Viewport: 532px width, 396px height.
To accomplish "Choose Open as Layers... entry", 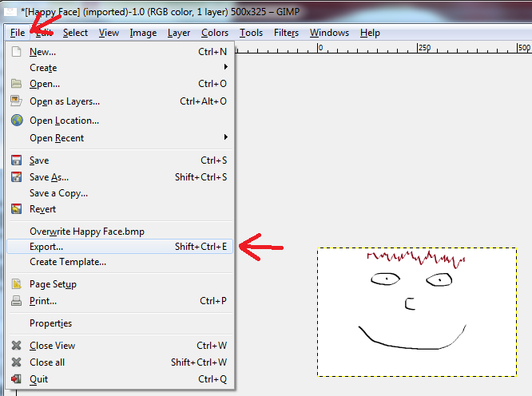I will (120, 101).
